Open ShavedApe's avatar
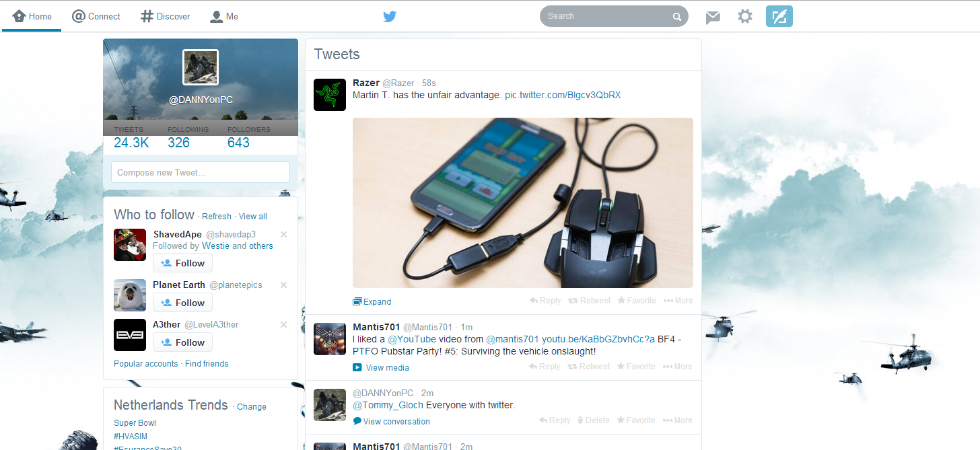 (130, 245)
